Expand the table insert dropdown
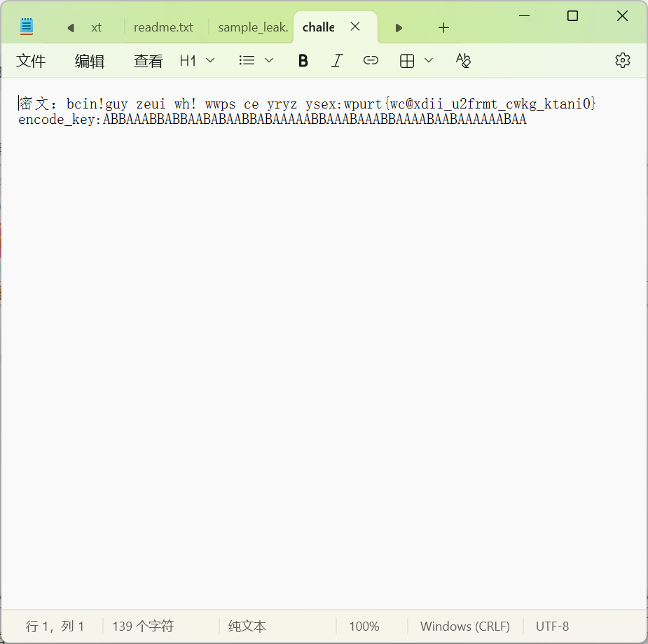This screenshot has width=648, height=644. coord(416,61)
